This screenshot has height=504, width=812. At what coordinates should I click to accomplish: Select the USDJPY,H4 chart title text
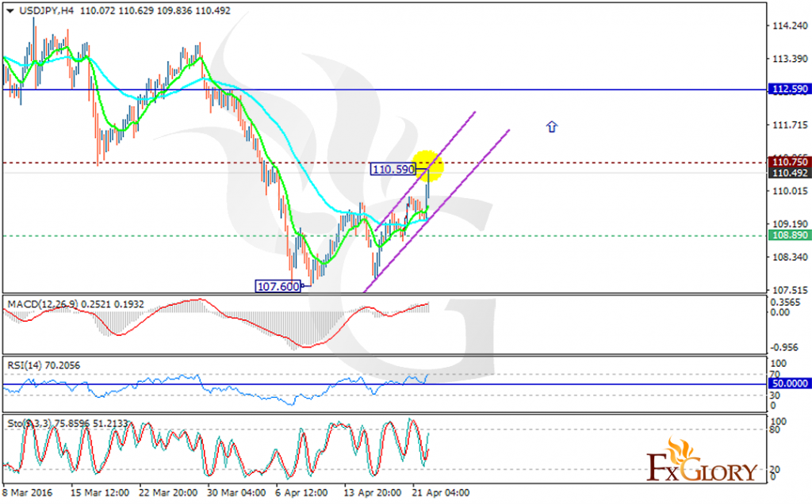(47, 11)
